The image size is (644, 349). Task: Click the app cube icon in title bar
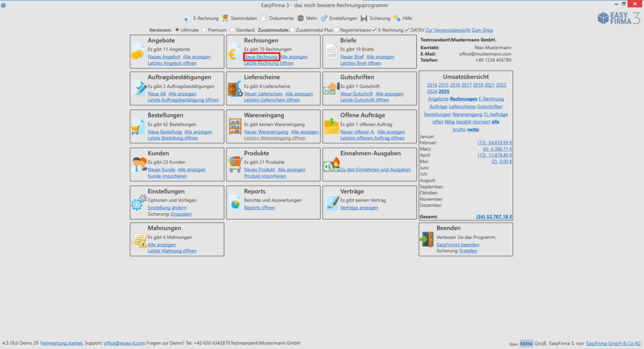point(3,5)
